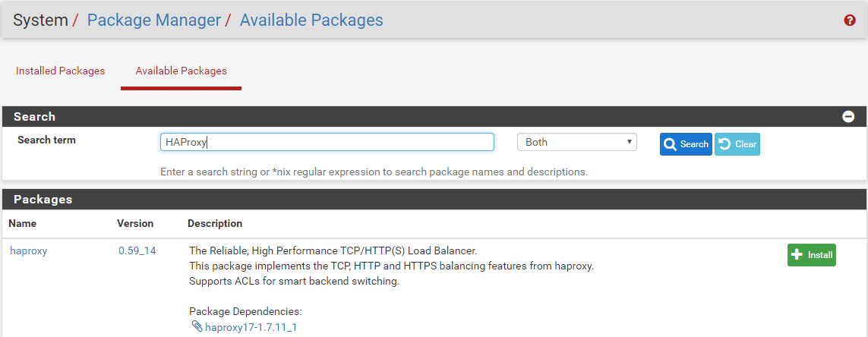Click the Description column header
868x337 pixels.
(x=215, y=224)
